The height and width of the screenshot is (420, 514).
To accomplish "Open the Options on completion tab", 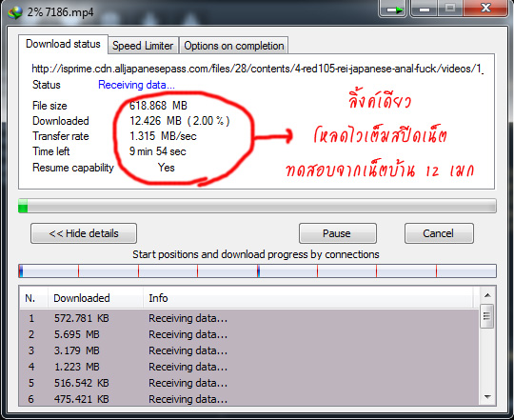I will tap(234, 46).
